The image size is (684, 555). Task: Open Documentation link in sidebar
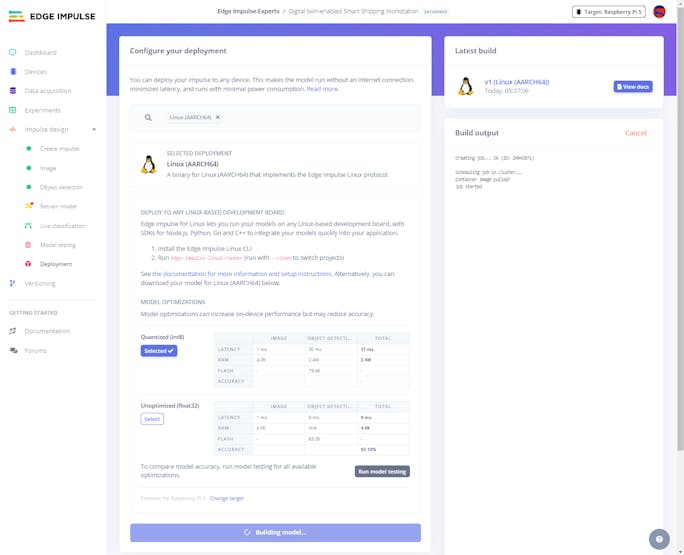tap(47, 331)
